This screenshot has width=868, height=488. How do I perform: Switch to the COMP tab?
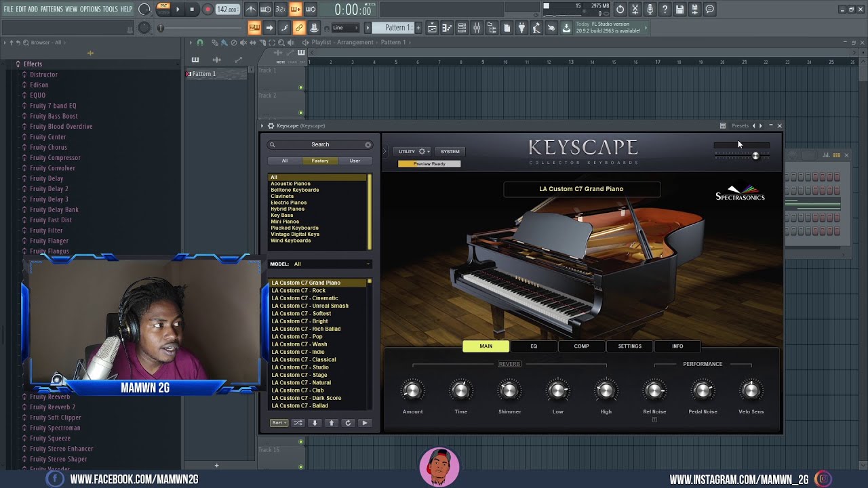point(581,346)
